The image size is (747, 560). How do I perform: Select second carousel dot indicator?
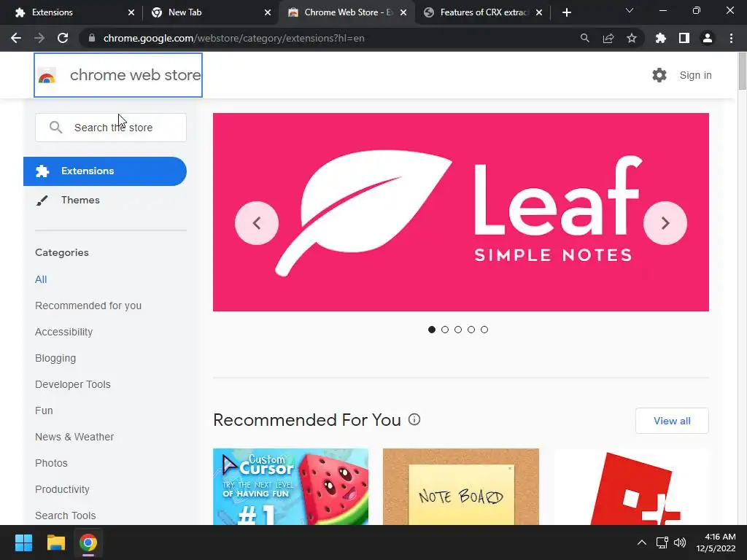point(445,330)
